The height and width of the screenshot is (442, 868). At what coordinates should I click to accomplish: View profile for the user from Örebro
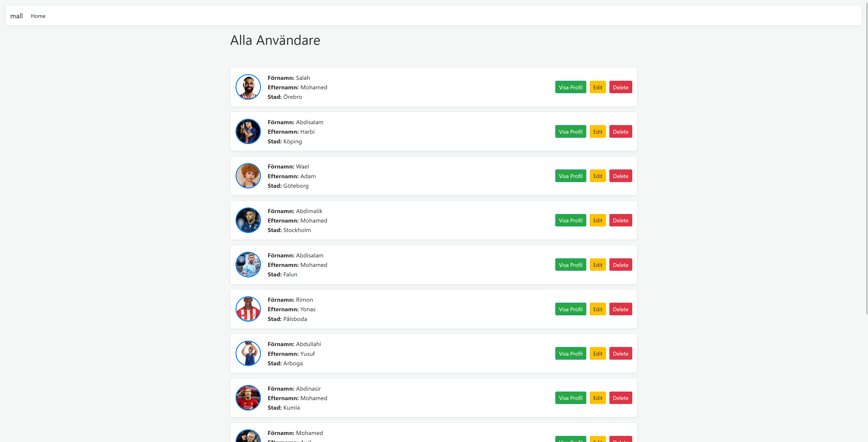click(x=570, y=87)
